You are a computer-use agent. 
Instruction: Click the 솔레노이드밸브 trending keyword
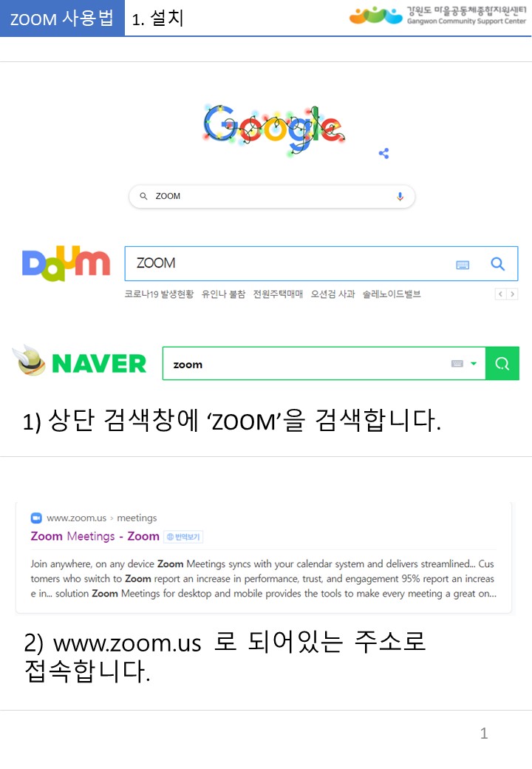(392, 294)
